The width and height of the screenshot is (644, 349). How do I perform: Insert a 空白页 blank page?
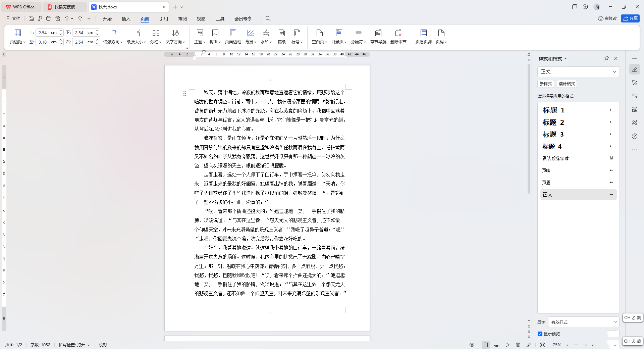pos(319,37)
